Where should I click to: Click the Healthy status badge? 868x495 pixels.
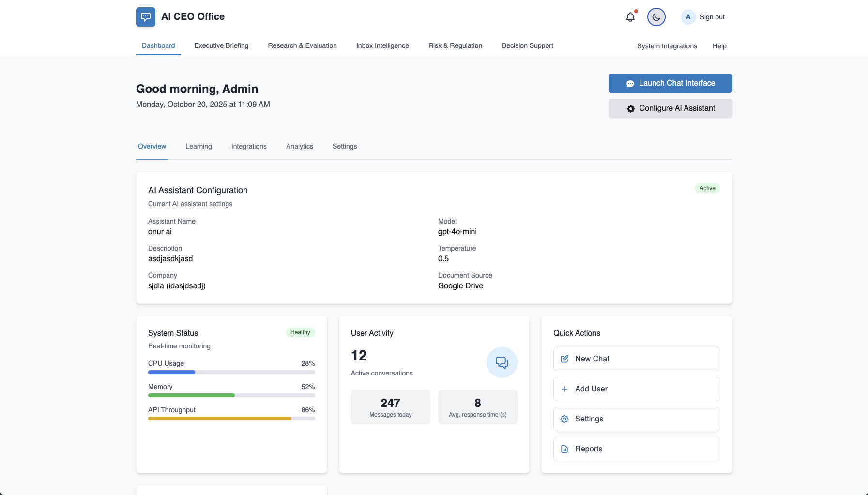coord(300,332)
